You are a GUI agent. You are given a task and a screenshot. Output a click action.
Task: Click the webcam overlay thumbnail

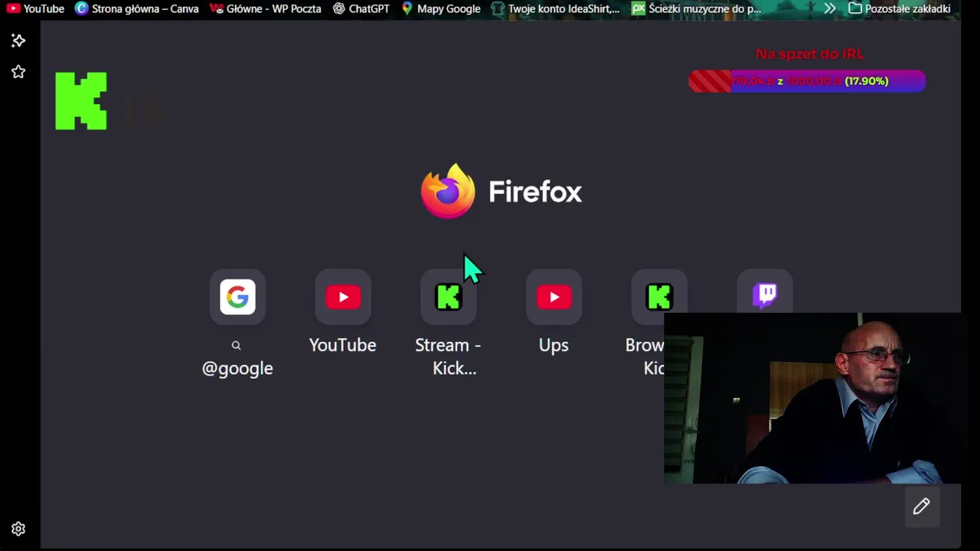(x=812, y=398)
